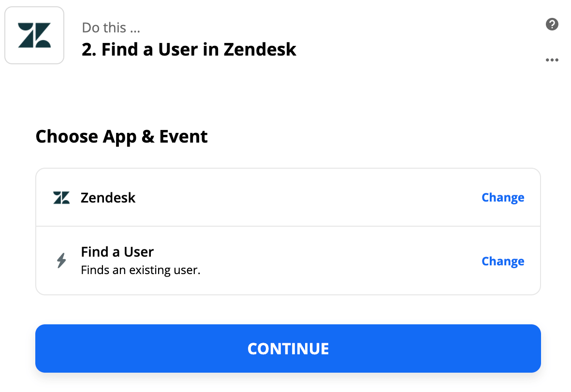This screenshot has height=392, width=571.
Task: Change the Find a User event
Action: (x=503, y=261)
